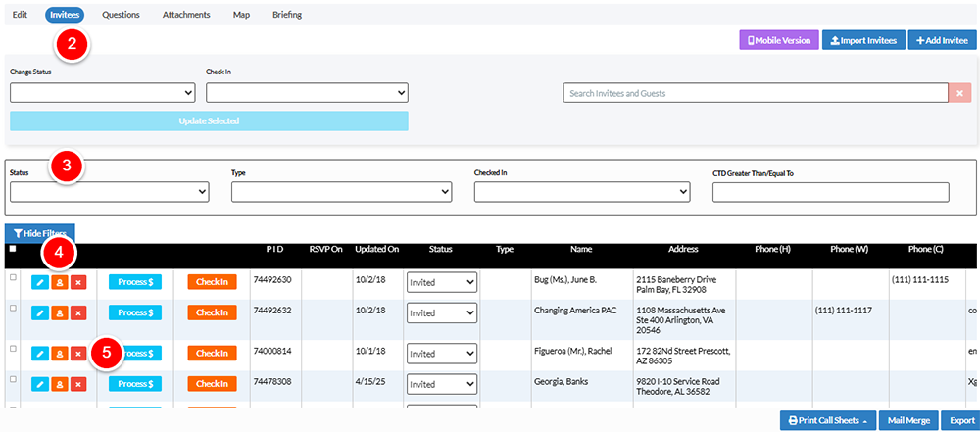
Task: Switch to the Briefing tab
Action: [287, 15]
